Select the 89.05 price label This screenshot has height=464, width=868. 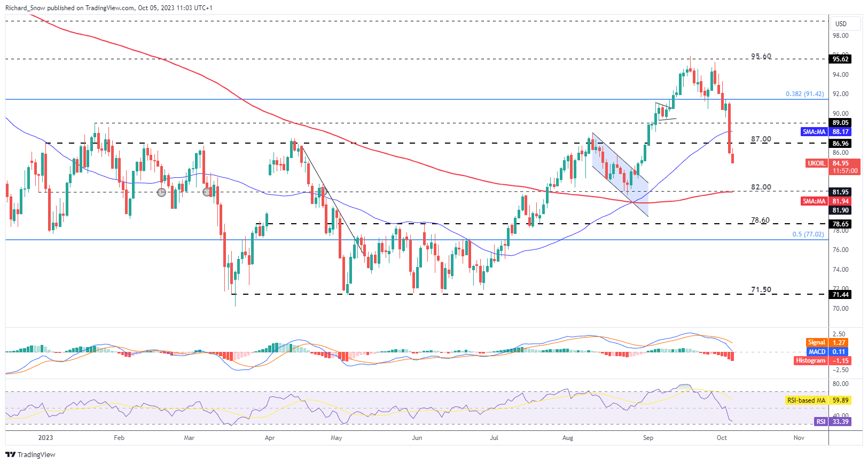(841, 123)
